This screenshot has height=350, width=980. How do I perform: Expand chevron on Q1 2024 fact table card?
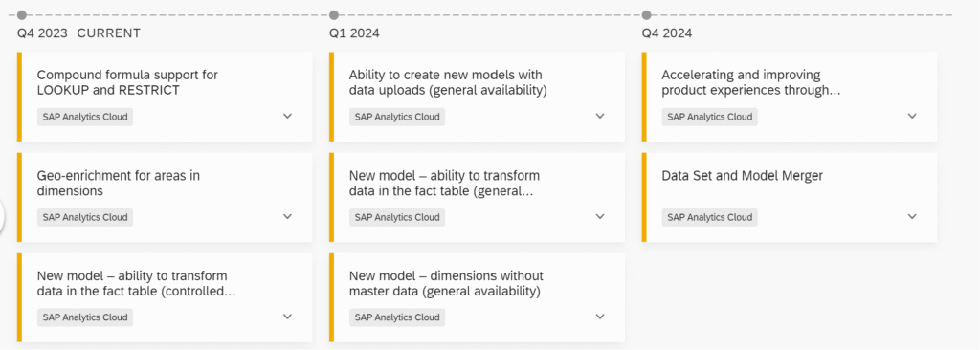tap(600, 217)
